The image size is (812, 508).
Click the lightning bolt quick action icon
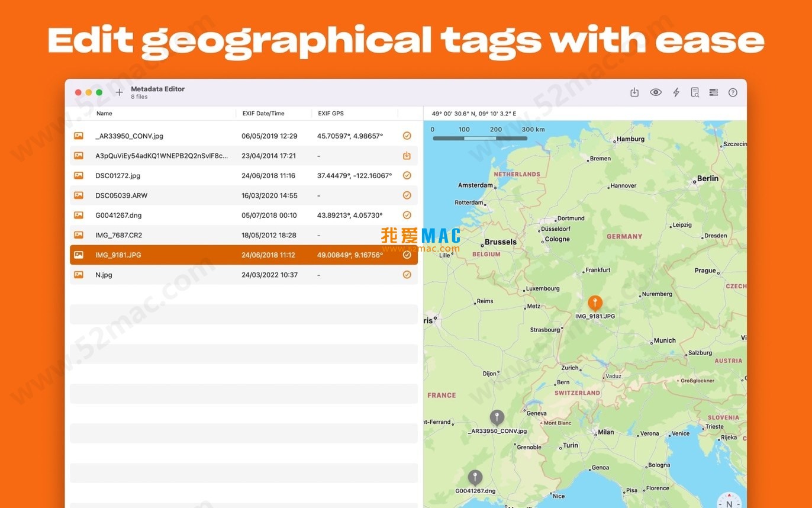pyautogui.click(x=676, y=92)
